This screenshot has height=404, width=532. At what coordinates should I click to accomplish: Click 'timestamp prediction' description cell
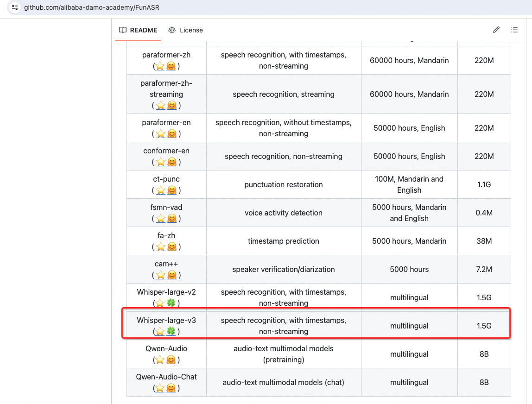(x=284, y=241)
